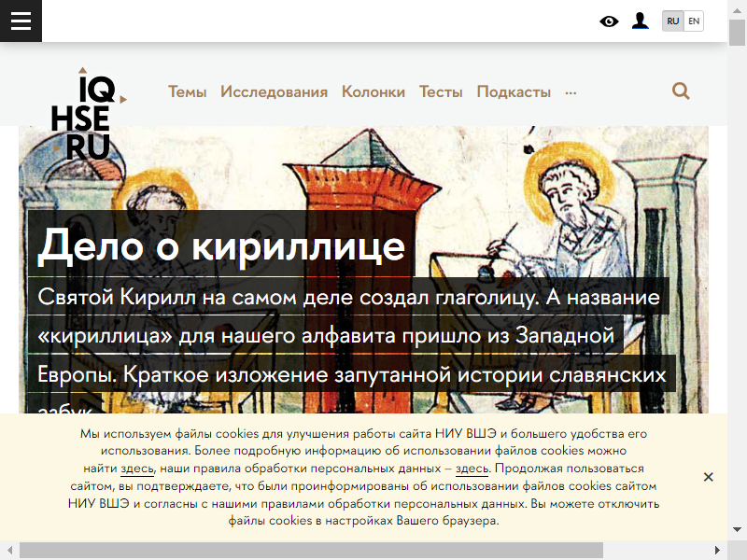
Task: Close the cookies notification banner
Action: (x=709, y=477)
